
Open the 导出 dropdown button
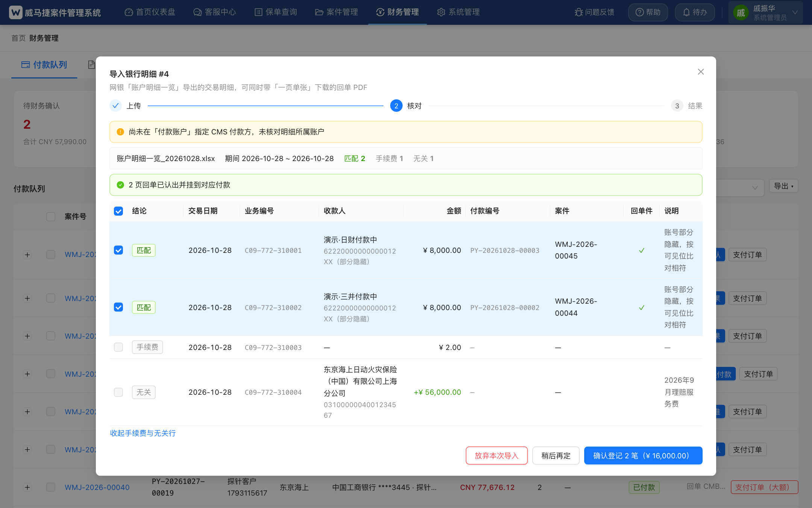784,186
